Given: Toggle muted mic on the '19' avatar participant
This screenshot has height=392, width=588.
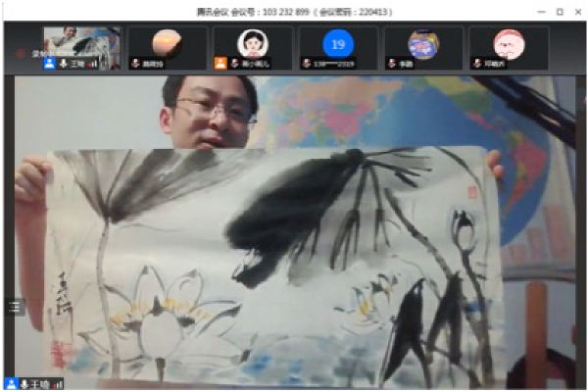Looking at the screenshot, I should (x=307, y=64).
